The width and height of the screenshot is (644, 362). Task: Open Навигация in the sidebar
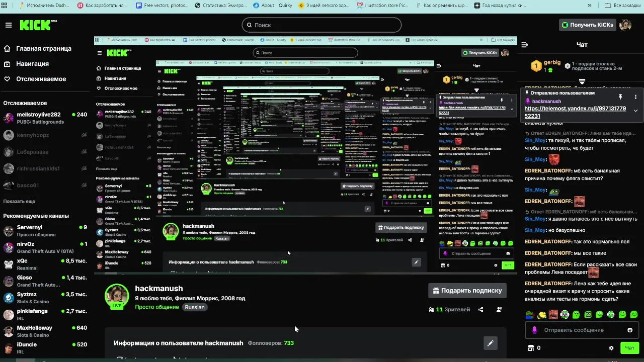[27, 64]
